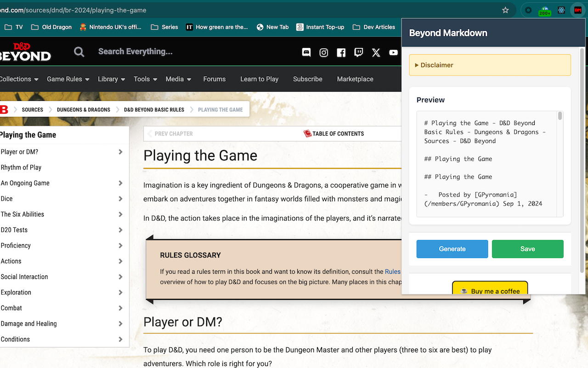Expand the Dice sidebar chevron
Screen dimensions: 588x368
tap(120, 199)
